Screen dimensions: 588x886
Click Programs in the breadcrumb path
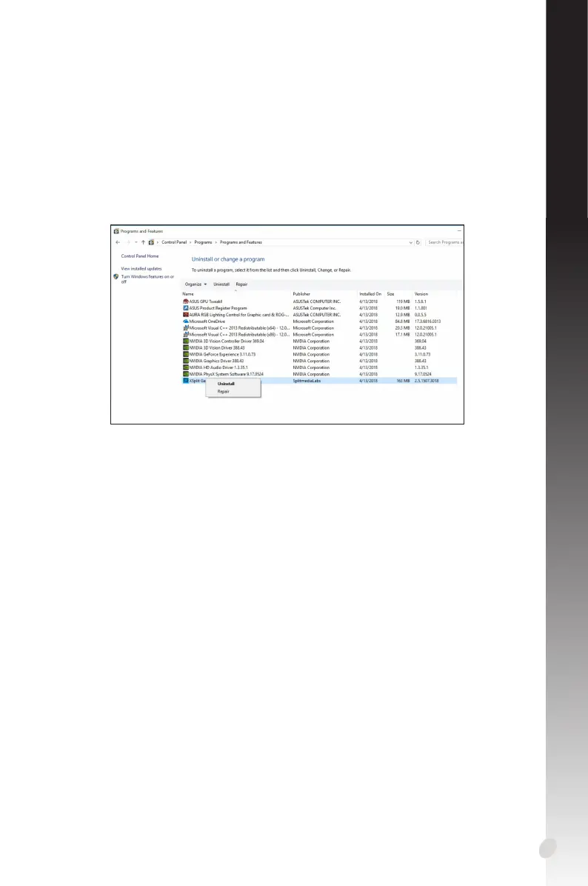pos(204,242)
